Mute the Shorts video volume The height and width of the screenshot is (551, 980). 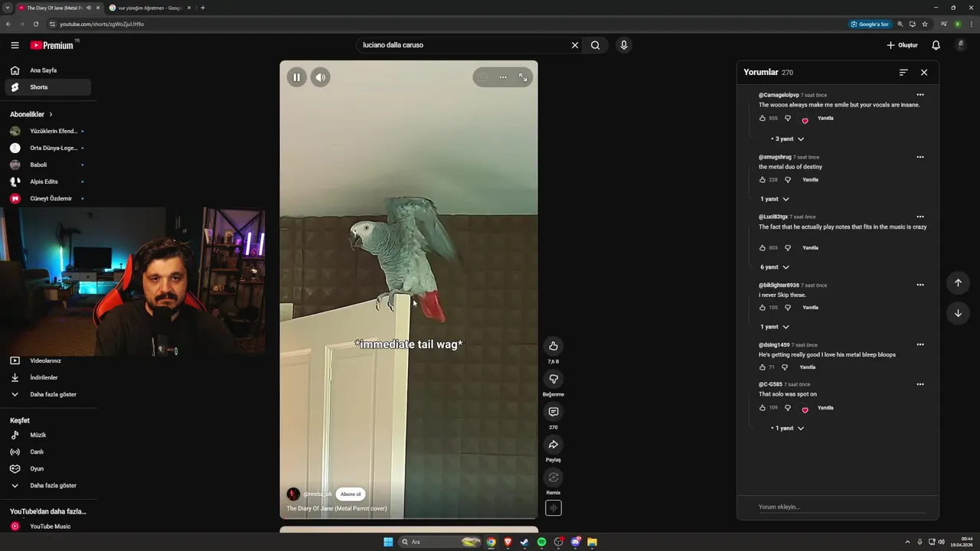tap(320, 77)
